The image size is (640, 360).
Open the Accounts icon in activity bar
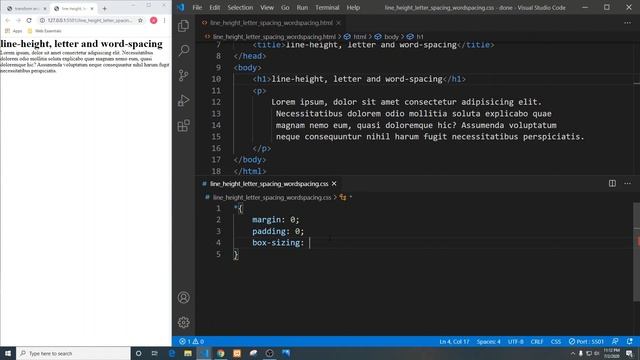click(184, 298)
